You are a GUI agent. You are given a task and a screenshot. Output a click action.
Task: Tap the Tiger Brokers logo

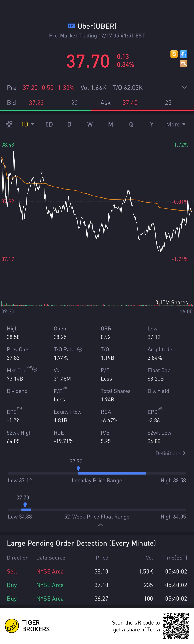(12, 626)
